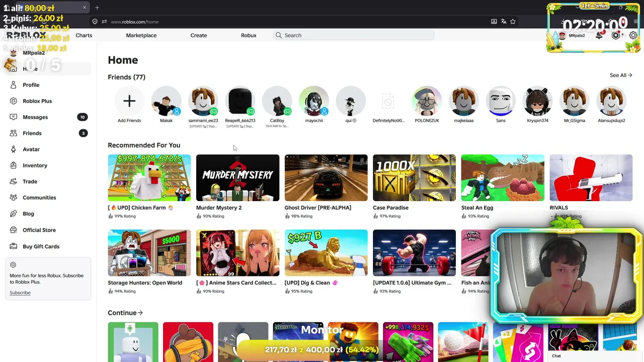Click the Home page heading
644x362 pixels.
[123, 60]
